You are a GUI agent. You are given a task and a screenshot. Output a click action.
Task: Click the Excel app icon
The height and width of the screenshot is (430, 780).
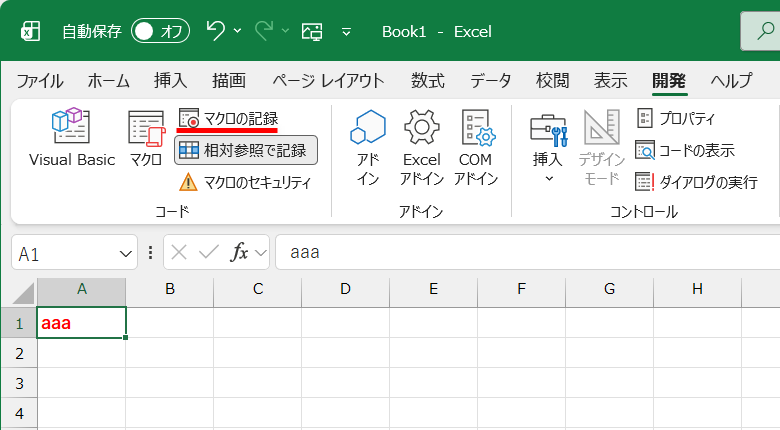click(30, 31)
